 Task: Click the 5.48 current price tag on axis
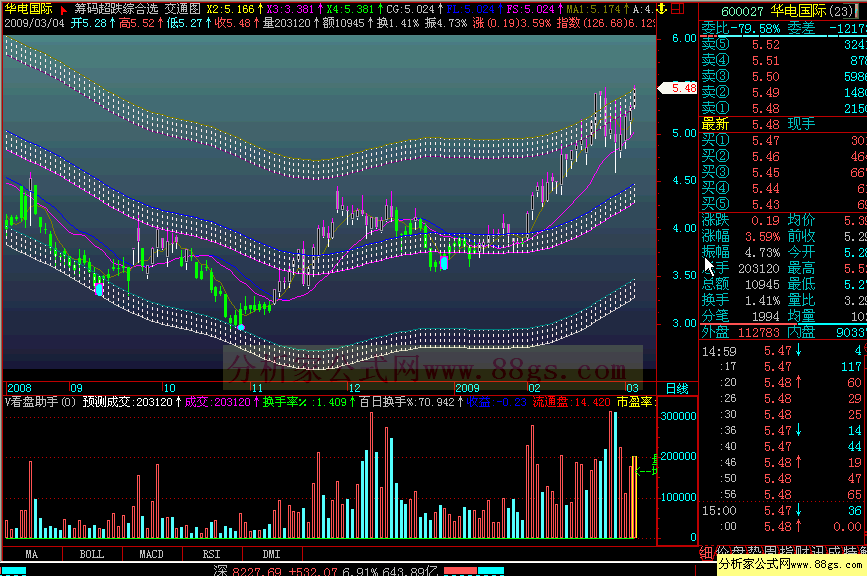tap(678, 88)
